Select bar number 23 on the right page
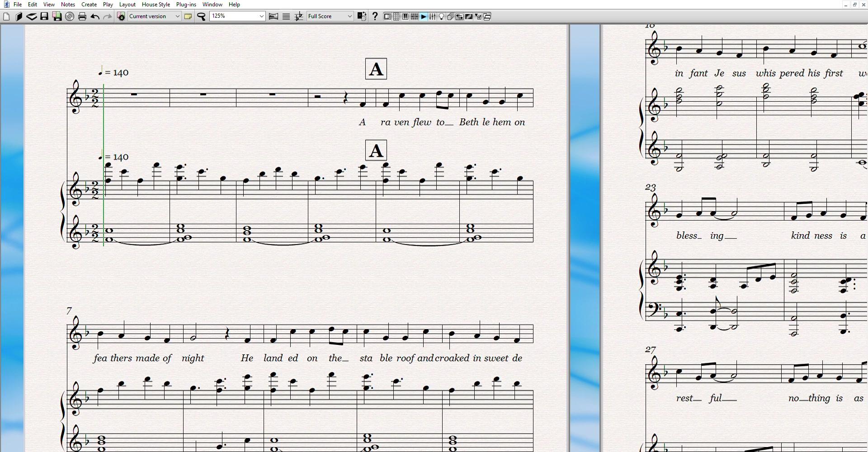 coord(651,187)
